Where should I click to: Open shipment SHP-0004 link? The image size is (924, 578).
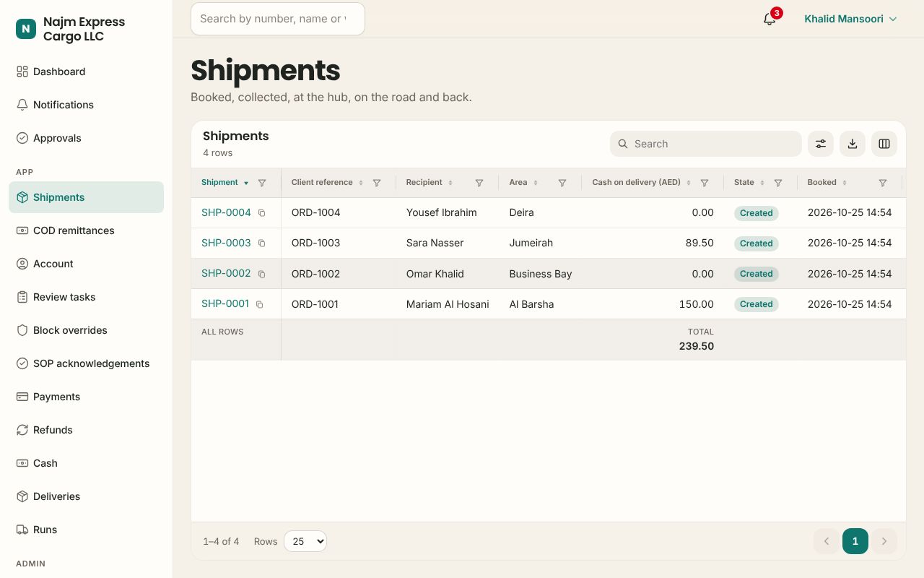[226, 212]
